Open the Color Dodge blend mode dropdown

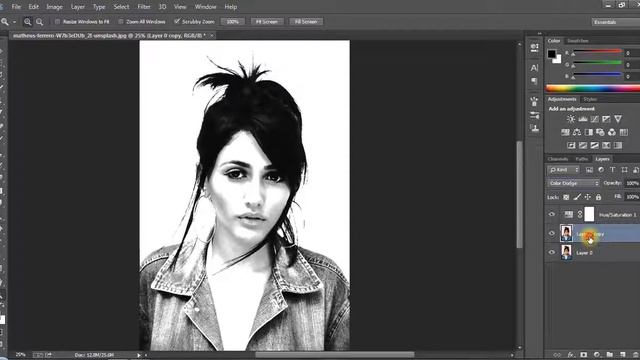click(x=573, y=183)
